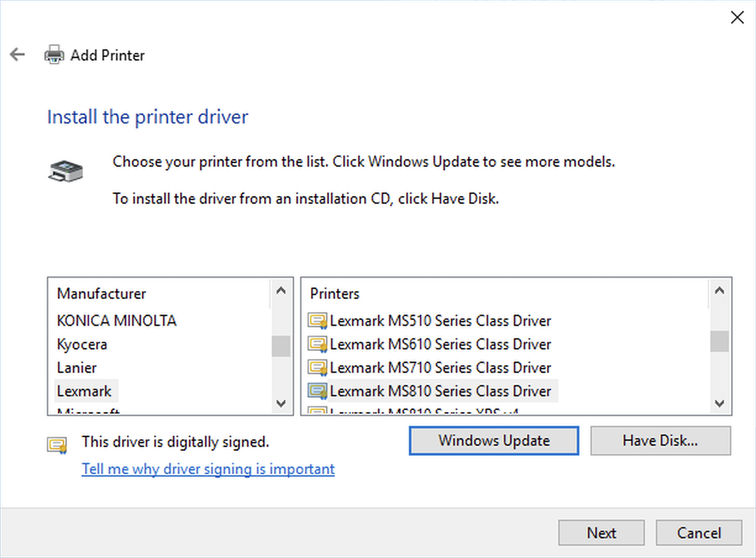This screenshot has height=558, width=756.
Task: Cancel the Add Printer wizard
Action: tap(699, 533)
